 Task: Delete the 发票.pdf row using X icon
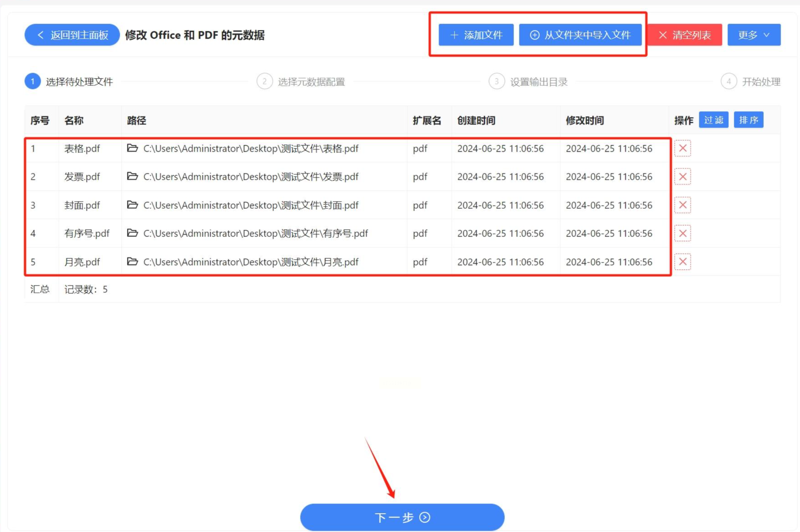click(x=682, y=177)
